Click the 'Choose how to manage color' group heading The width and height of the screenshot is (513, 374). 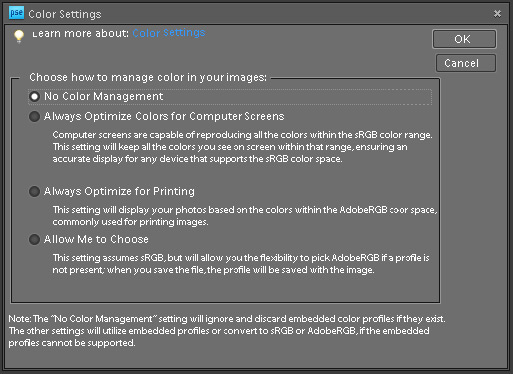coord(148,77)
